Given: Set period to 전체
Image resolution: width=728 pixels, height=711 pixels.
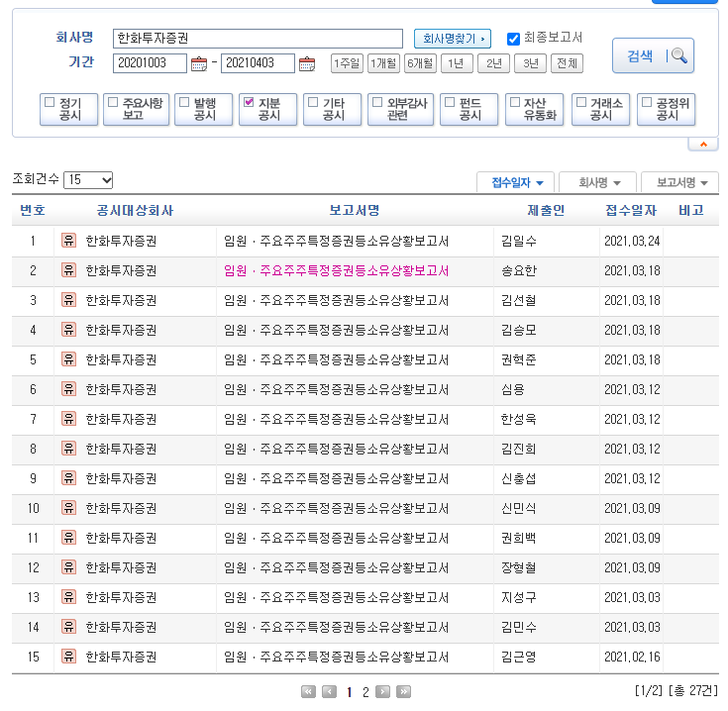Looking at the screenshot, I should (567, 63).
